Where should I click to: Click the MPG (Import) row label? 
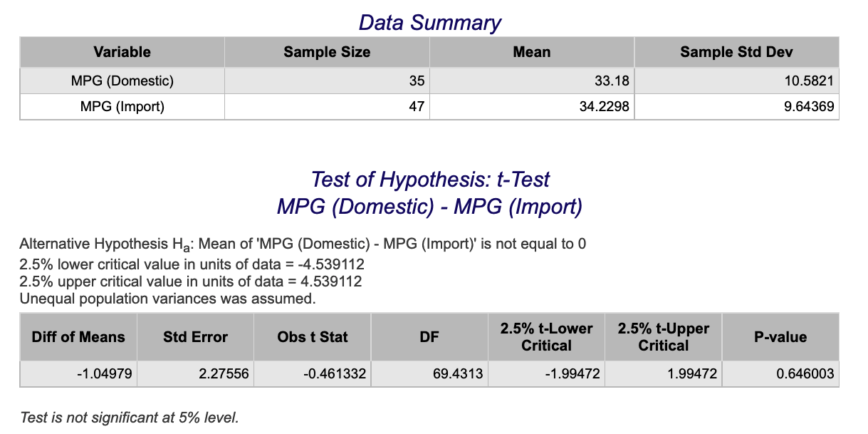pos(122,107)
